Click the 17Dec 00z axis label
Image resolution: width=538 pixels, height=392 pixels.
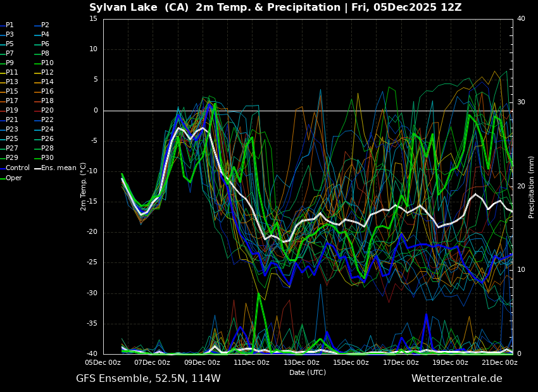click(401, 363)
